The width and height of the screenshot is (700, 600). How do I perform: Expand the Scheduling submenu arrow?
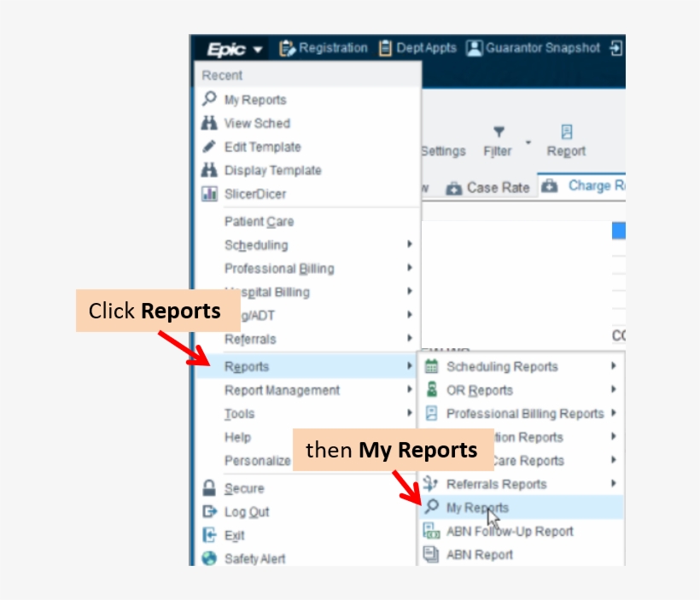(x=410, y=244)
